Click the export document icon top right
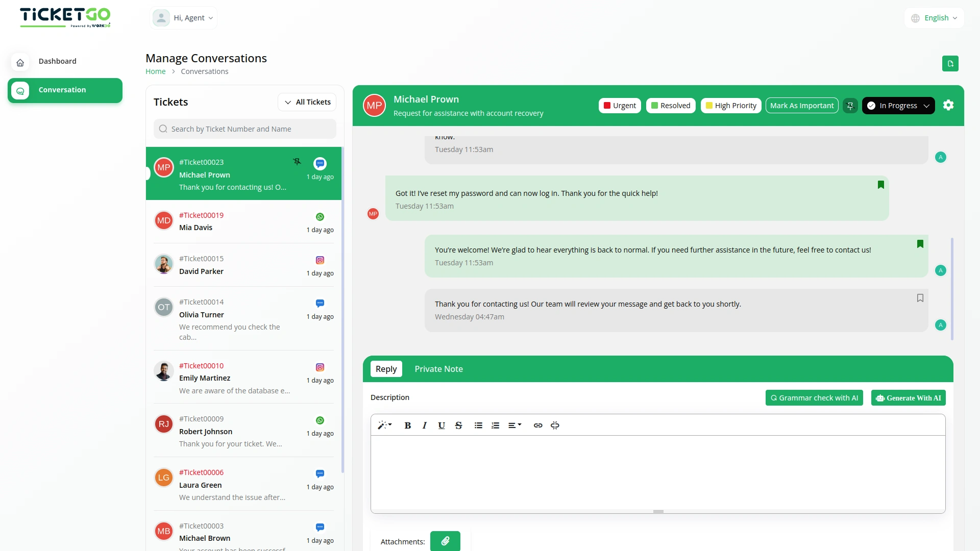 951,63
